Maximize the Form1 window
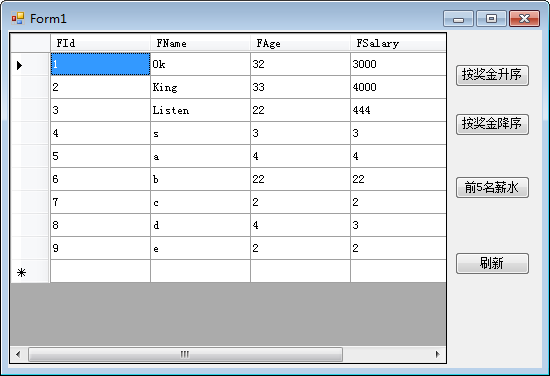Image resolution: width=550 pixels, height=376 pixels. 491,19
